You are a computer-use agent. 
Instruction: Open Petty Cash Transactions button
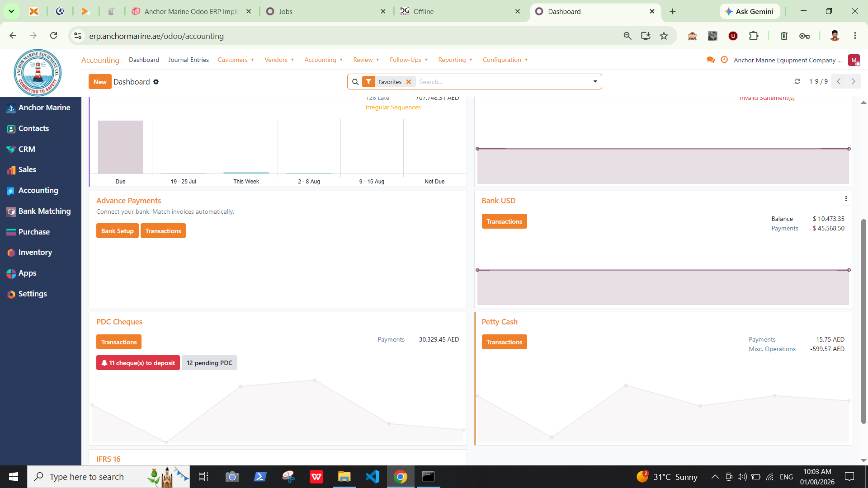point(504,342)
